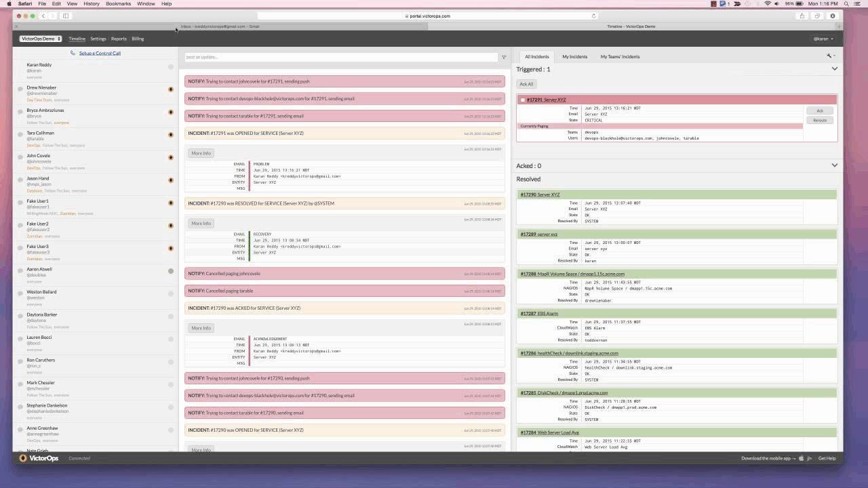This screenshot has height=488, width=868.
Task: Click the volume icon in the menu bar
Action: tap(778, 3)
